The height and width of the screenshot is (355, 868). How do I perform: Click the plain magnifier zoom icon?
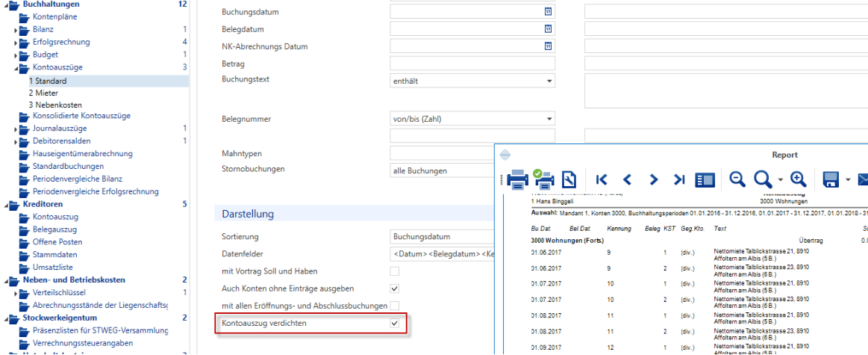tap(764, 179)
